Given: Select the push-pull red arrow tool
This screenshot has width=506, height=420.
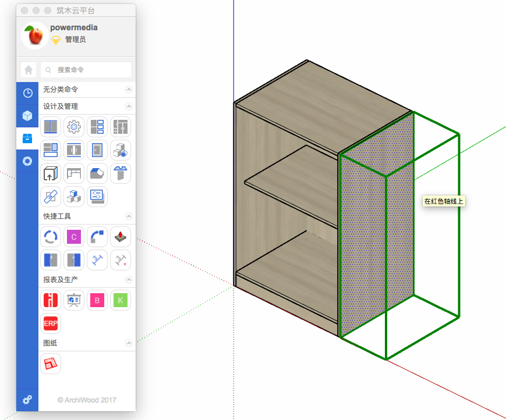Looking at the screenshot, I should (121, 237).
